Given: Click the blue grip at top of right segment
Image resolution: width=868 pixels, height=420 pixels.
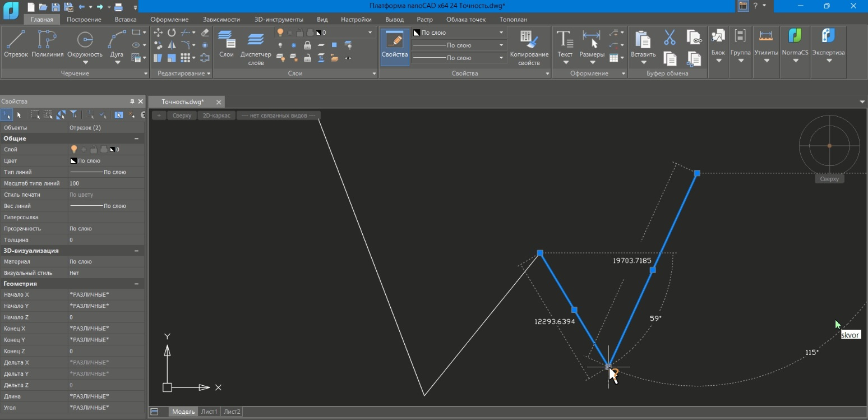Looking at the screenshot, I should point(697,173).
